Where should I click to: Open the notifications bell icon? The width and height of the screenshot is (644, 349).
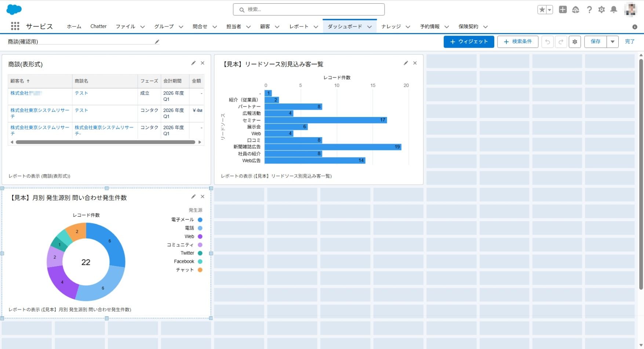(x=614, y=10)
